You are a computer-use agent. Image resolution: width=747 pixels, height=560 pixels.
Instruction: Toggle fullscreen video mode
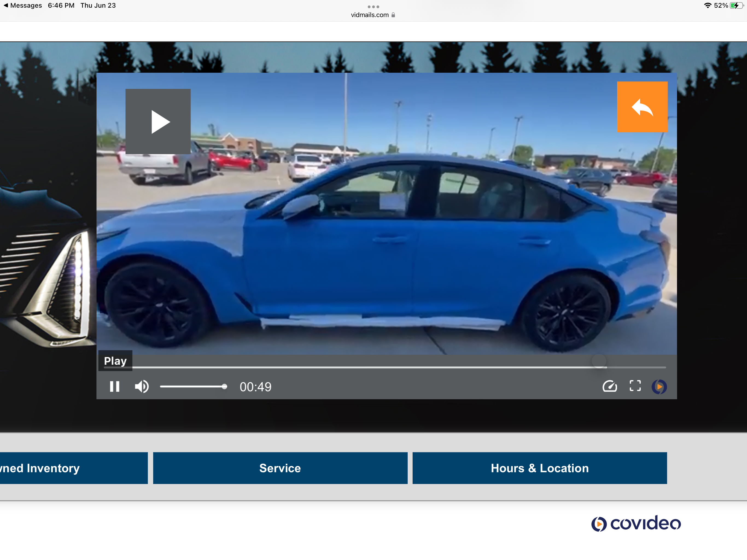635,386
